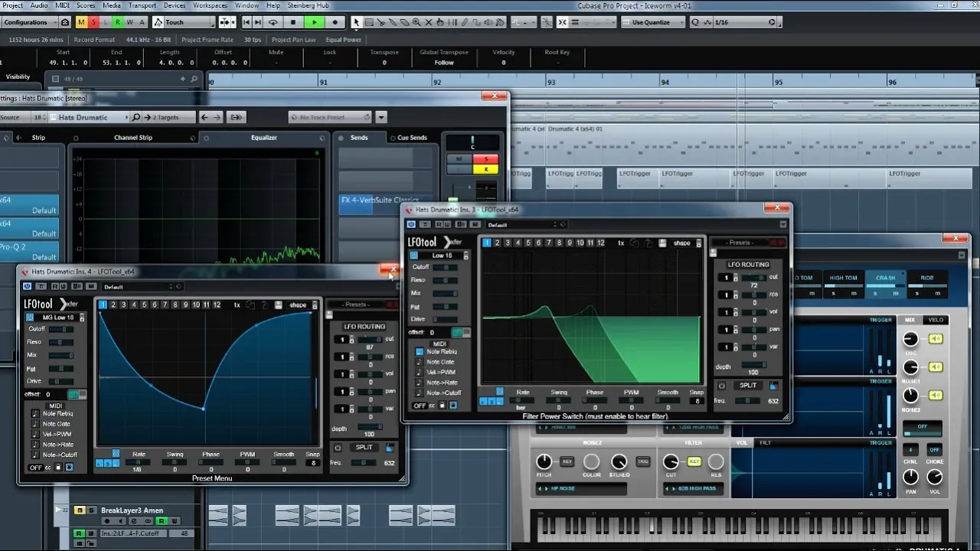Click the search icon in track list header
This screenshot has width=980, height=551.
(194, 79)
